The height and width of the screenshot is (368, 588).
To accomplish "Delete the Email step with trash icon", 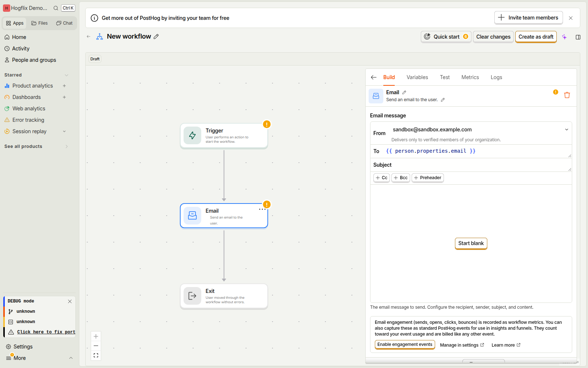I will (567, 95).
